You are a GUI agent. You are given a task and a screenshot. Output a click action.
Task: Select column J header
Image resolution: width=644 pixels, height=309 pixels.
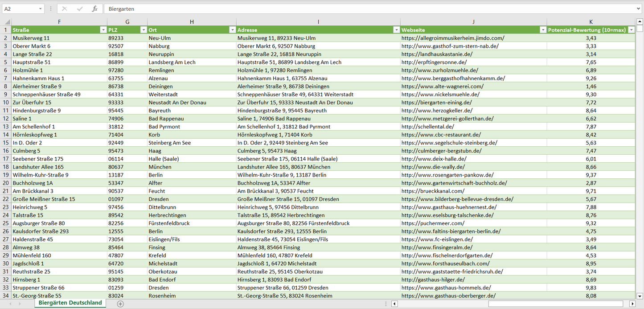tap(473, 22)
